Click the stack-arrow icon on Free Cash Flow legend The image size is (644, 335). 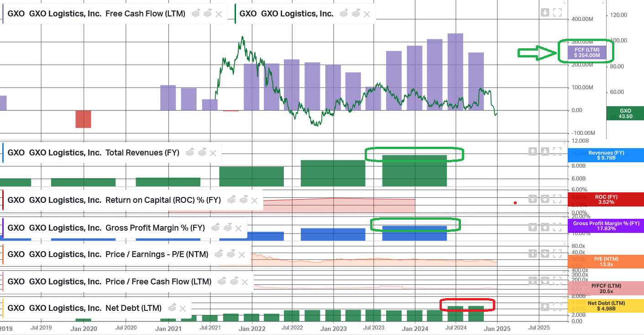click(x=207, y=13)
